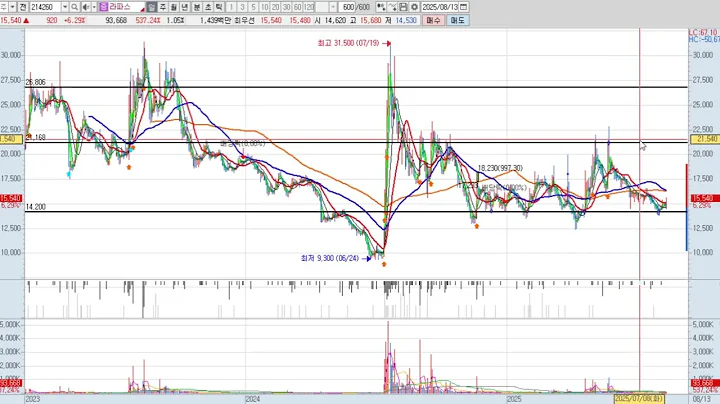This screenshot has width=720, height=404.
Task: Choose the 60 interval button
Action: [x=298, y=7]
